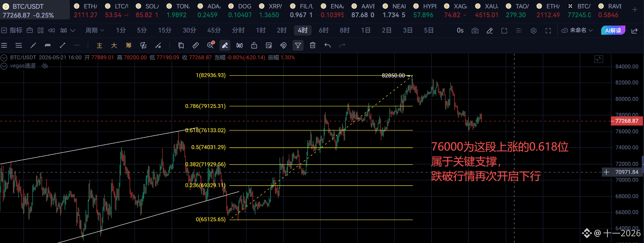
Task: Delete drawings with trash icon
Action: pyautogui.click(x=313, y=45)
